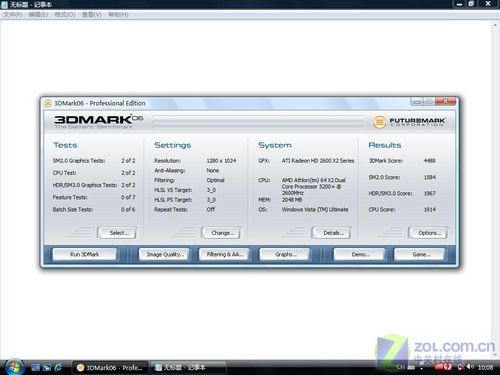500x375 pixels.
Task: Open Filtering & AA... tool
Action: (x=224, y=254)
